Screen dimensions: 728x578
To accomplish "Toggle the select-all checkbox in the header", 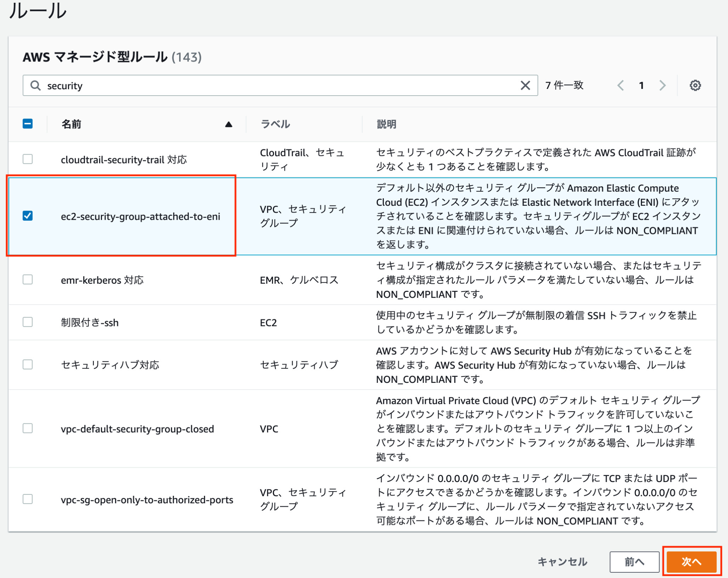I will [27, 124].
